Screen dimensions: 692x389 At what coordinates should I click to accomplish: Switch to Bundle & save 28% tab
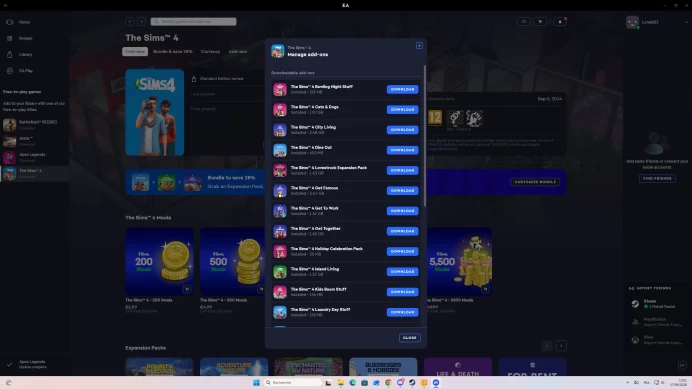[x=173, y=52]
